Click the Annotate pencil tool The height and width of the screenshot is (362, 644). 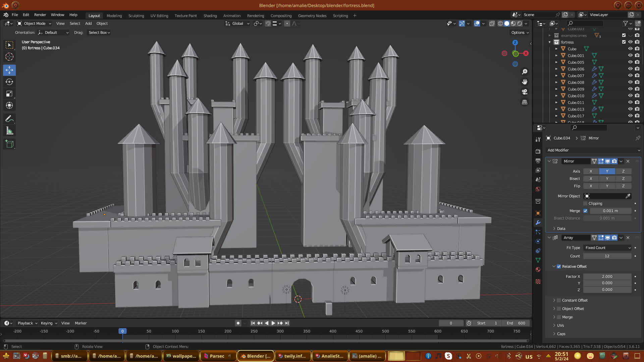[9, 119]
